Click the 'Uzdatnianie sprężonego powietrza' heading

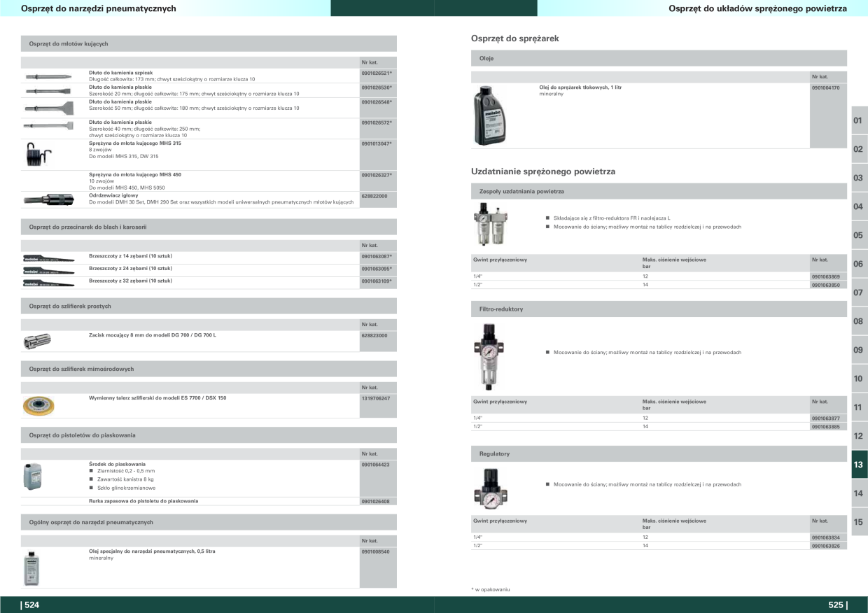pyautogui.click(x=543, y=171)
